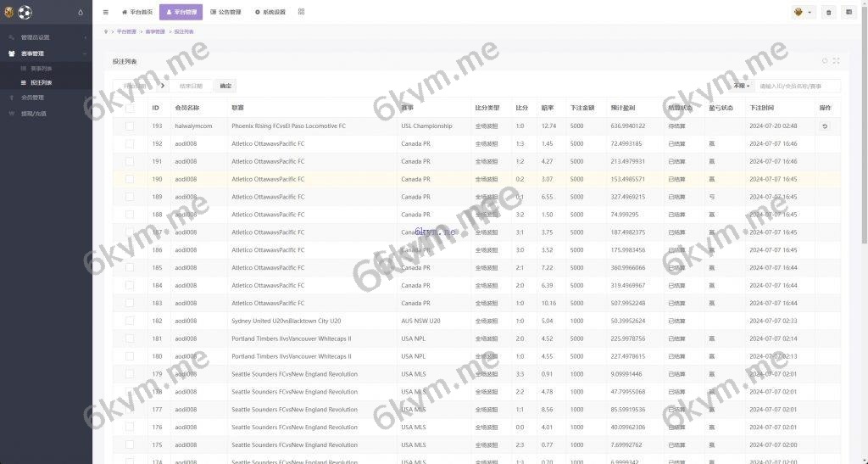Click the water drop theme icon
This screenshot has height=464, width=868.
click(x=81, y=12)
